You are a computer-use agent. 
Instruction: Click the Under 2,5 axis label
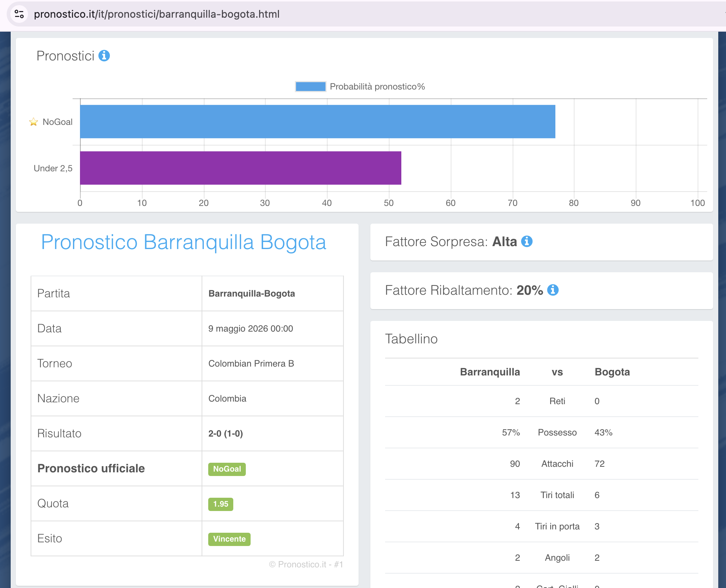point(53,168)
